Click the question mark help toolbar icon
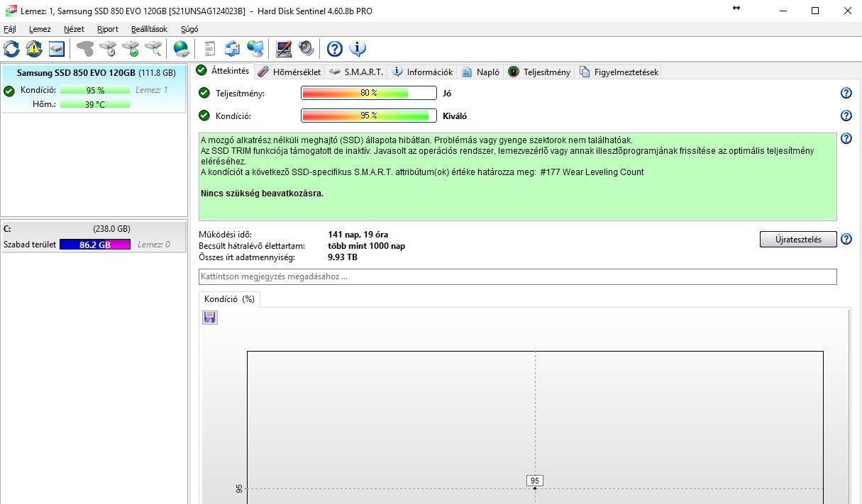The height and width of the screenshot is (504, 862). 335,49
